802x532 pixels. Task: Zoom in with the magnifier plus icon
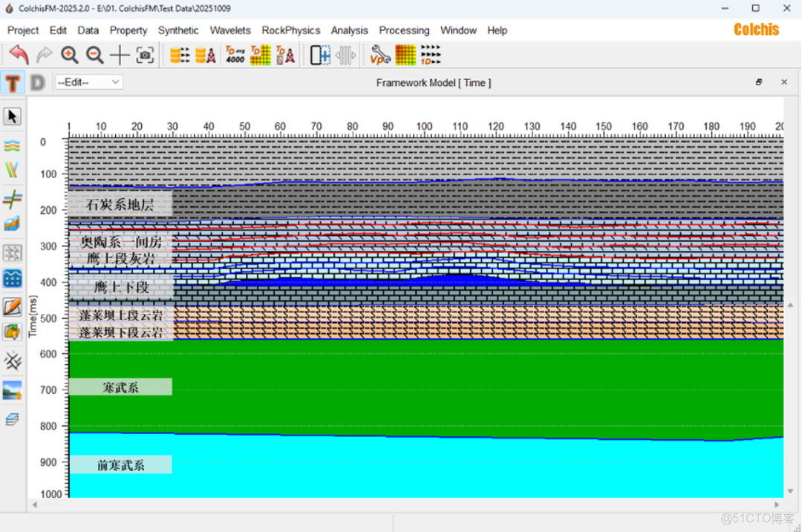click(69, 55)
